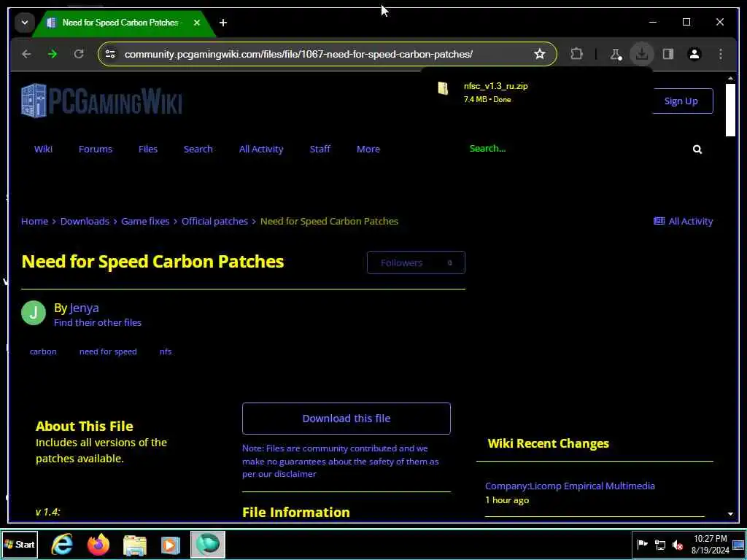Open the tab search dropdown arrow
This screenshot has width=747, height=560.
pos(25,23)
